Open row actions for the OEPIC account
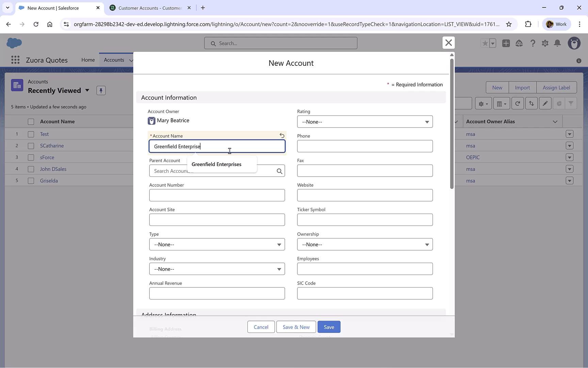 pos(570,157)
